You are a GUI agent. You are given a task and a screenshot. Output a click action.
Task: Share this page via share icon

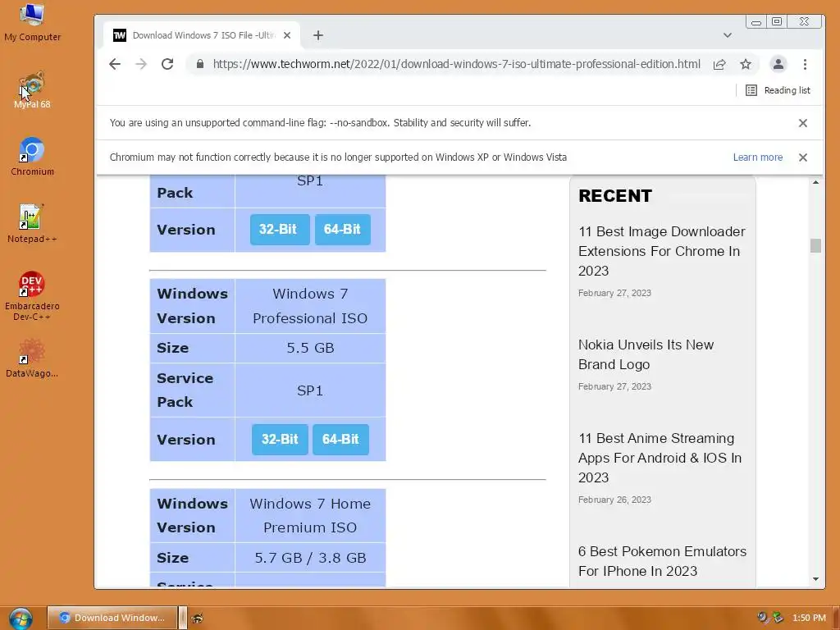[x=719, y=64]
